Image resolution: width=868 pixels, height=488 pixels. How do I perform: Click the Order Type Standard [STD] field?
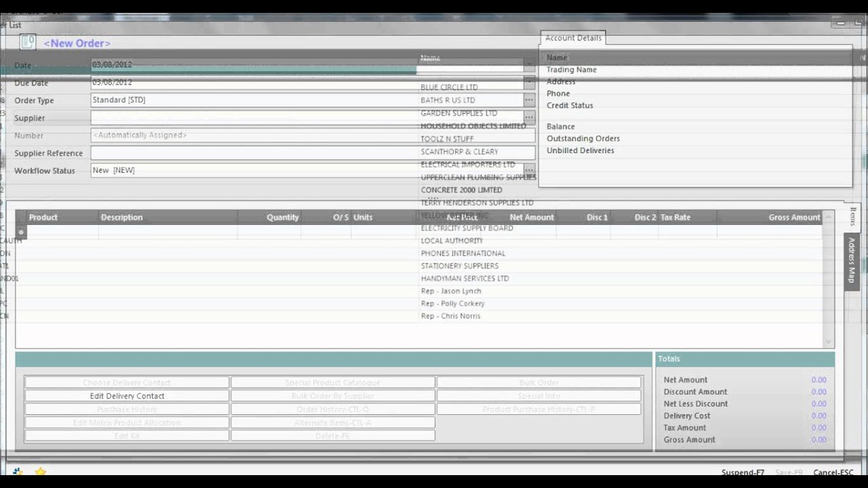[x=307, y=100]
